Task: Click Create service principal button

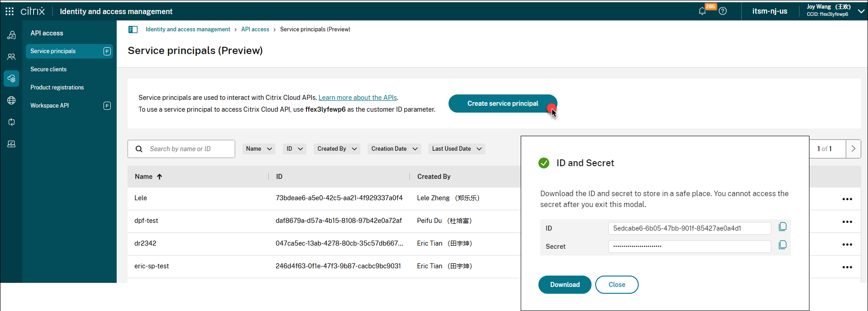Action: pyautogui.click(x=503, y=104)
